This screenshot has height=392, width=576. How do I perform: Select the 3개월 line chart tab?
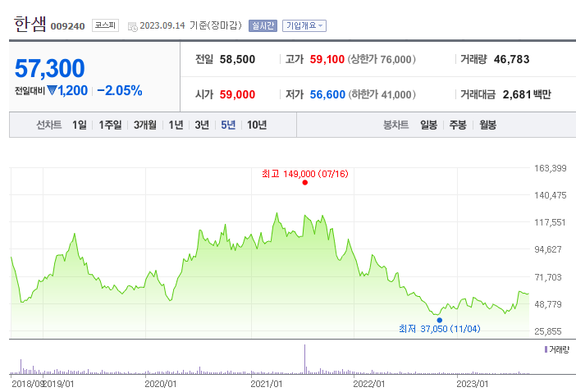point(144,125)
